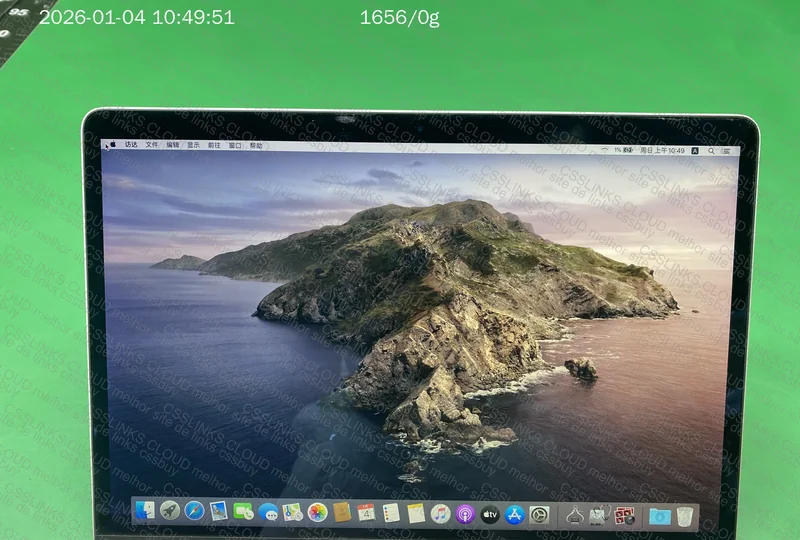The height and width of the screenshot is (540, 800).
Task: Open Maps app in the Dock
Action: click(x=293, y=512)
